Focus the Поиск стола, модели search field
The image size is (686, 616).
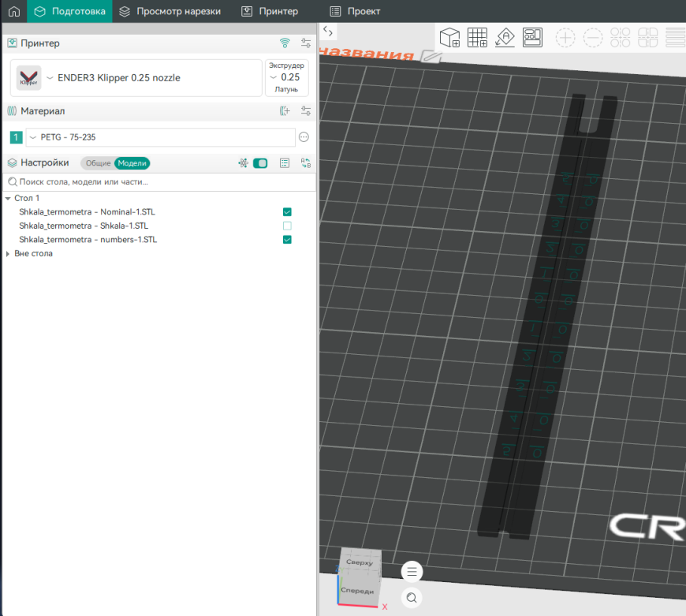coord(159,181)
